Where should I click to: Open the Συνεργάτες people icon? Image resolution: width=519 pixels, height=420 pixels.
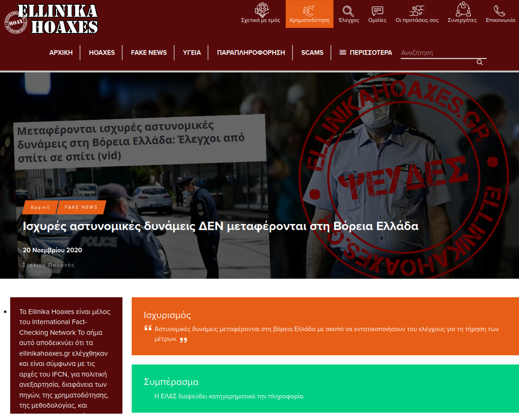click(463, 9)
